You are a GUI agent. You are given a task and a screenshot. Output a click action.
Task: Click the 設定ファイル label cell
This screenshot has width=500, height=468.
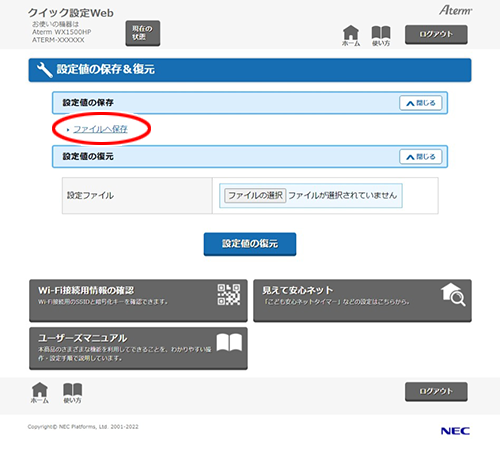pos(137,195)
